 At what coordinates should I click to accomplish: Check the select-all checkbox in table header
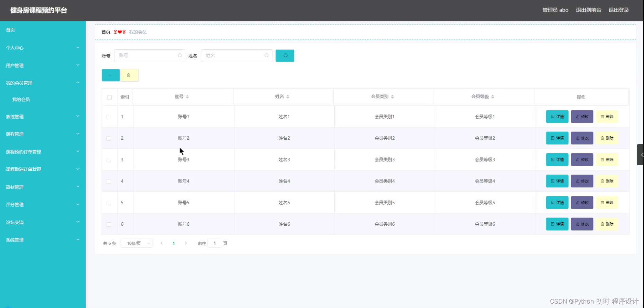pos(109,98)
